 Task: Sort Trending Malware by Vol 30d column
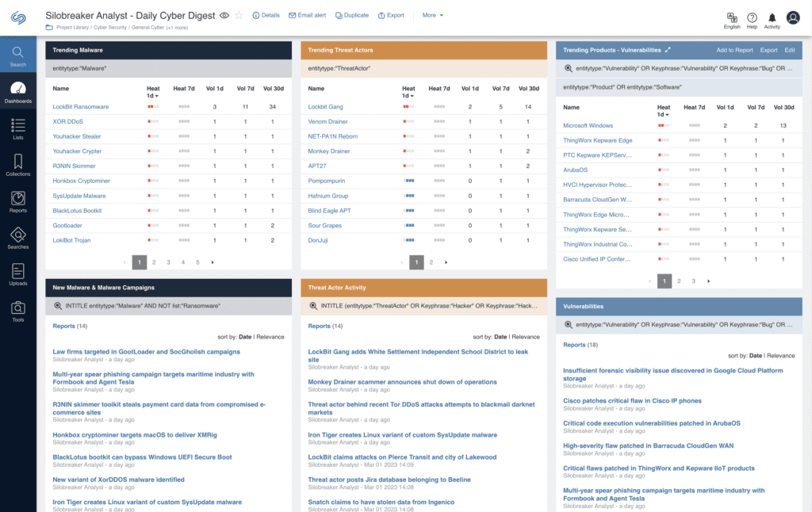coord(274,89)
